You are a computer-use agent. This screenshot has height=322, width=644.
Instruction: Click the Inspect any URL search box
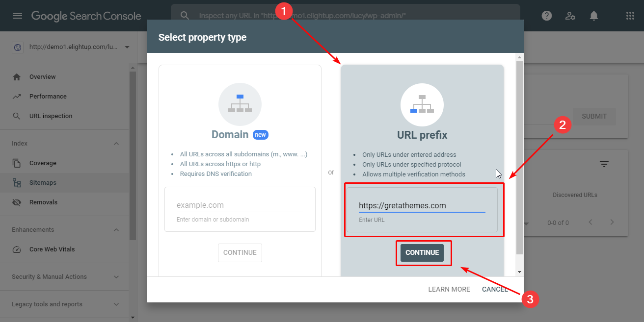[346, 16]
